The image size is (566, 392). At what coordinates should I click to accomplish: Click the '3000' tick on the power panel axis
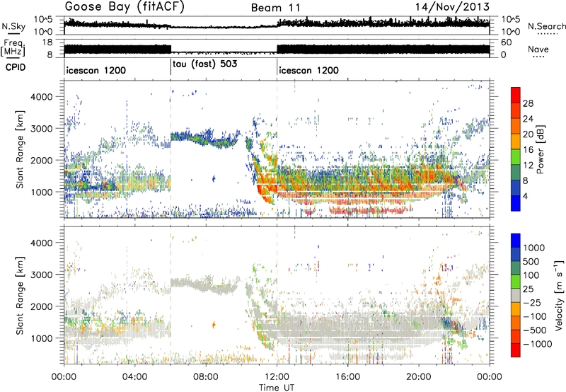[42, 129]
